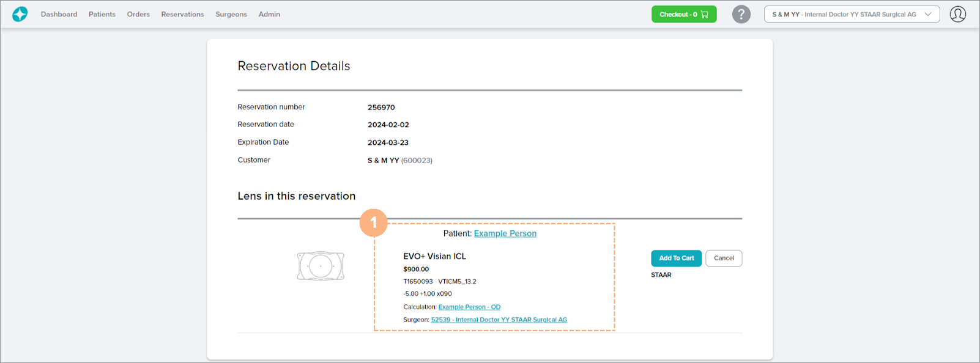Go to the Dashboard menu item
Viewport: 980px width, 363px height.
(x=59, y=14)
